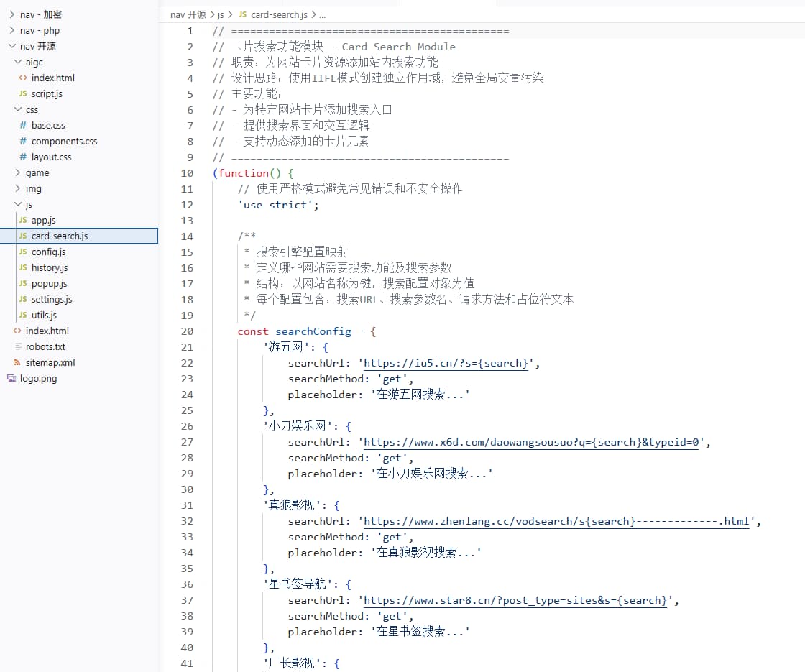Expand the game folder chevron

tap(18, 172)
